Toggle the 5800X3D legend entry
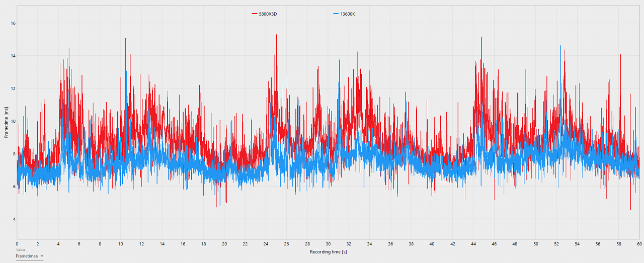Viewport: 644px width, 263px height. (265, 14)
